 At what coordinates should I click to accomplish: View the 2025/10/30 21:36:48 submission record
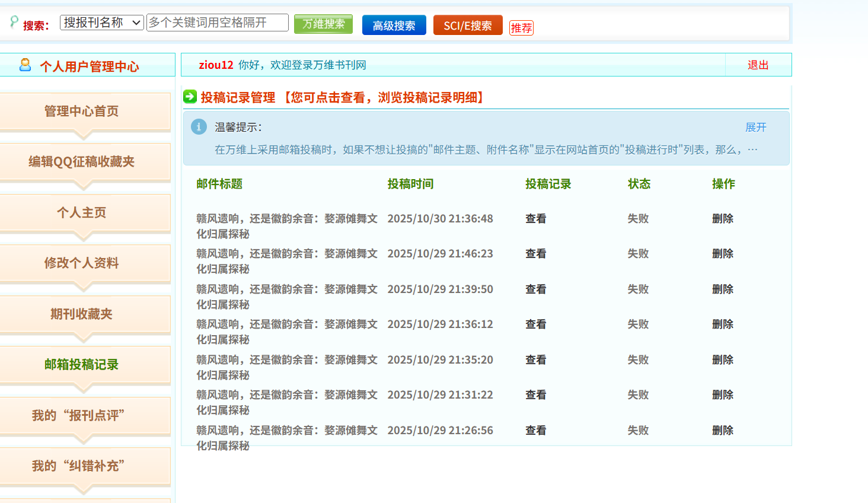click(x=535, y=218)
